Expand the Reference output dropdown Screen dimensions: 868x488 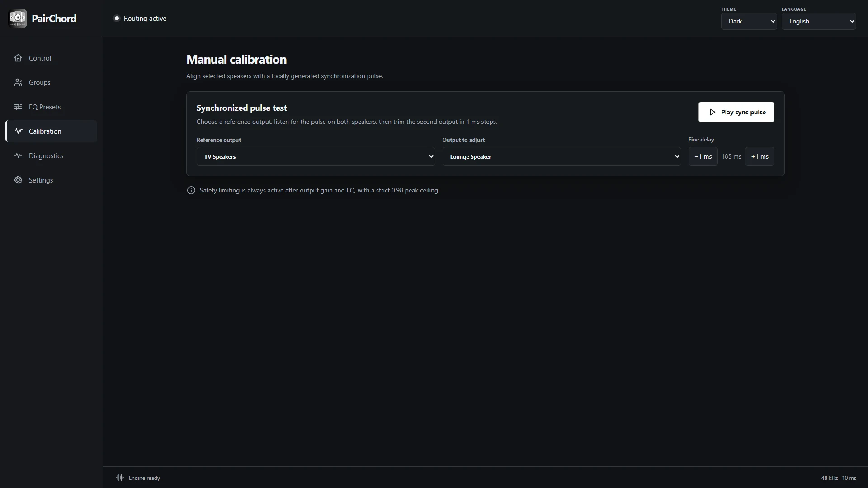pos(316,156)
